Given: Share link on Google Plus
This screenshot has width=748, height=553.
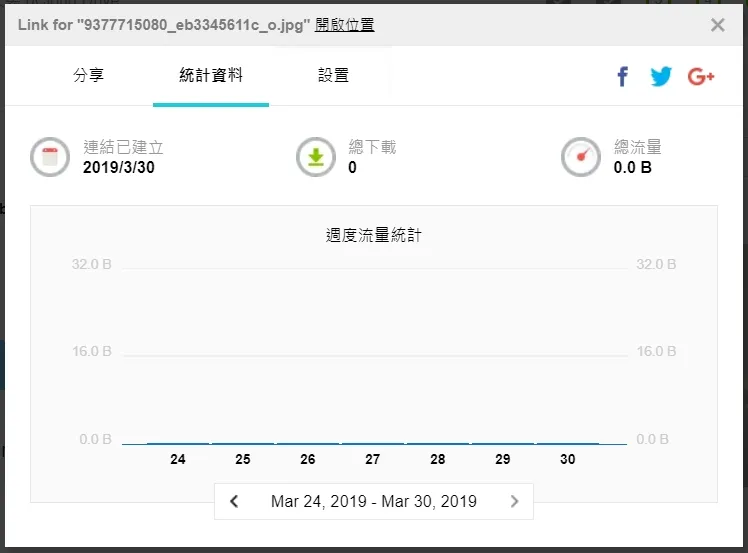Looking at the screenshot, I should click(x=701, y=76).
